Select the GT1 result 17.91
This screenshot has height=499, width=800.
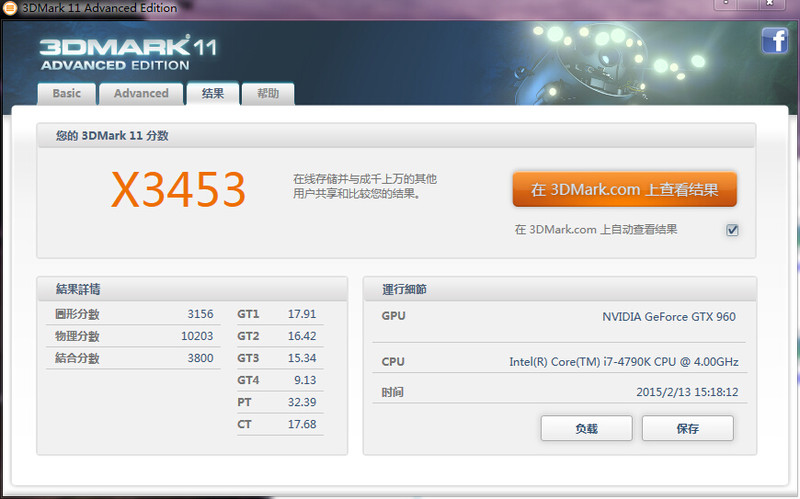302,314
